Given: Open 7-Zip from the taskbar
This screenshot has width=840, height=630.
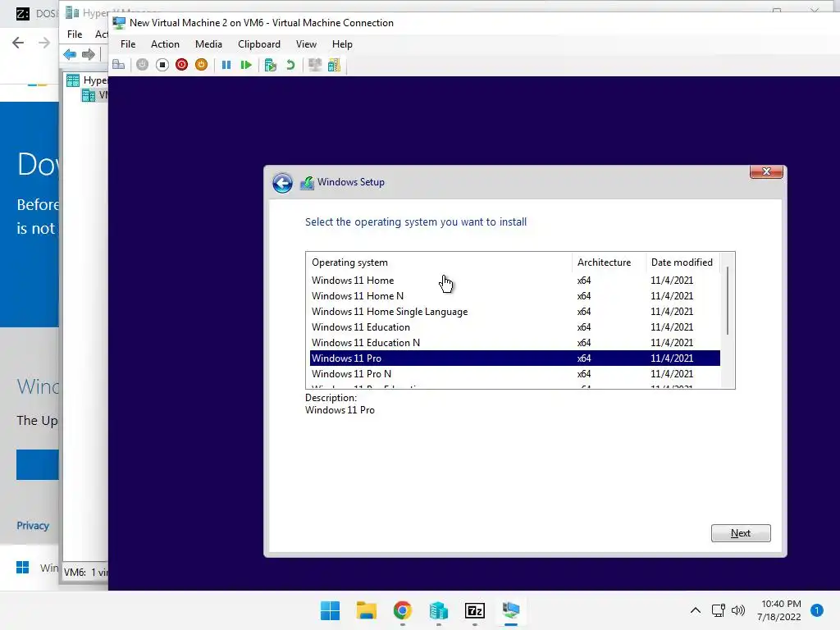Looking at the screenshot, I should point(475,610).
